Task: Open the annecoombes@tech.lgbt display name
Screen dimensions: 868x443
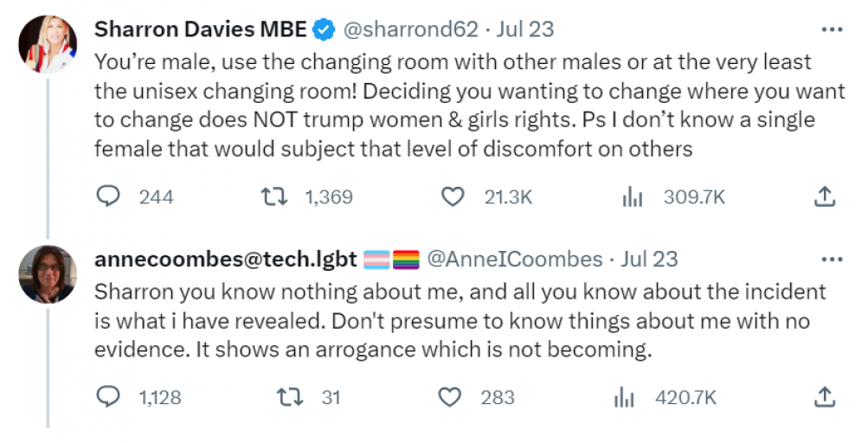Action: pyautogui.click(x=226, y=260)
